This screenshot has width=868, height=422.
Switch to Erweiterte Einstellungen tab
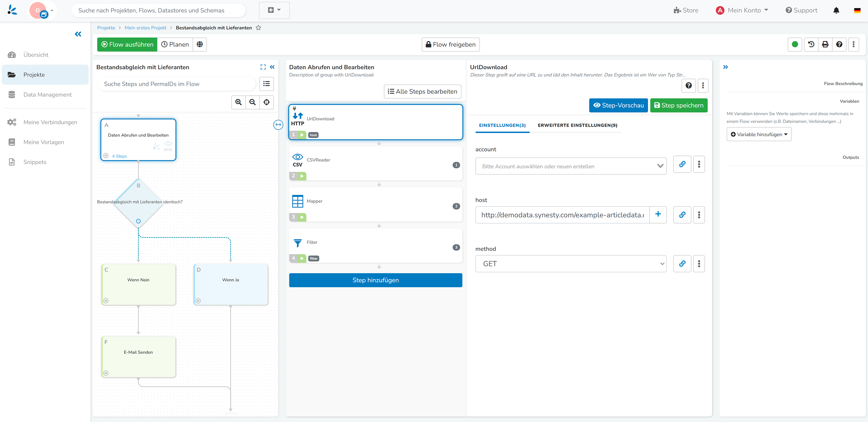point(577,125)
